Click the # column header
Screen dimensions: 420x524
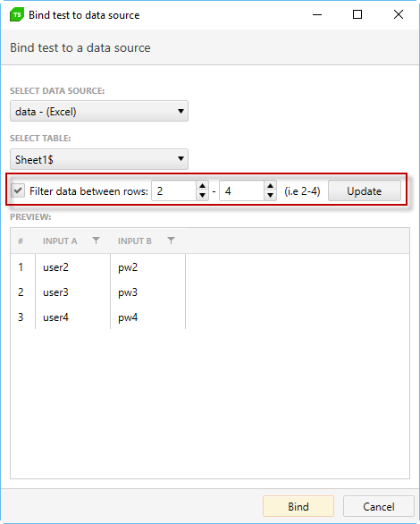tap(21, 241)
